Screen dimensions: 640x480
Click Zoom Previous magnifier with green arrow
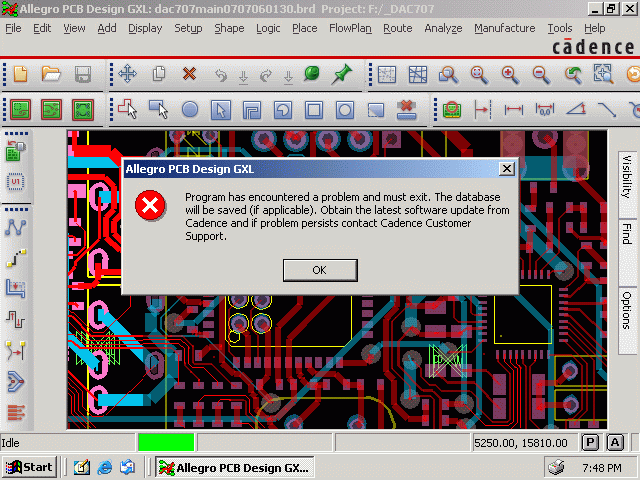tap(573, 75)
